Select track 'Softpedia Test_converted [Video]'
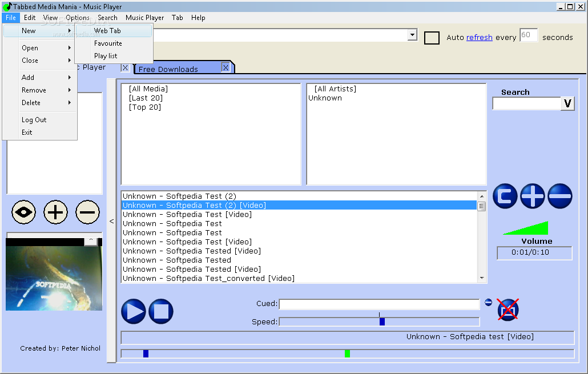The height and width of the screenshot is (374, 588). 299,278
